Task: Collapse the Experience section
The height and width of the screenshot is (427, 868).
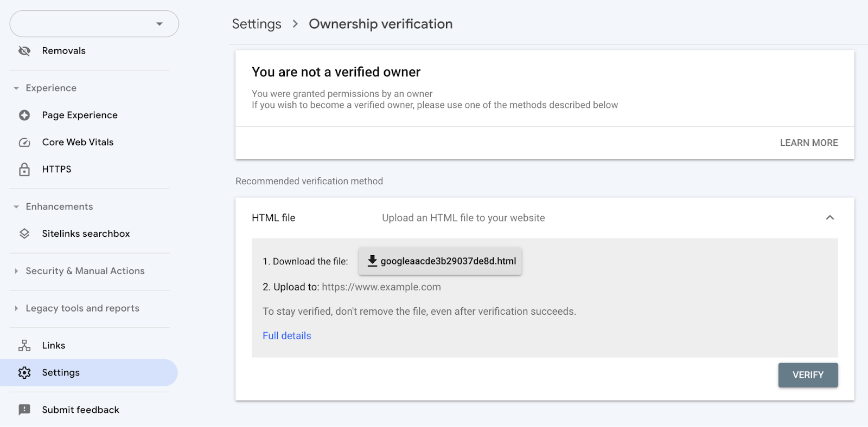Action: point(16,88)
